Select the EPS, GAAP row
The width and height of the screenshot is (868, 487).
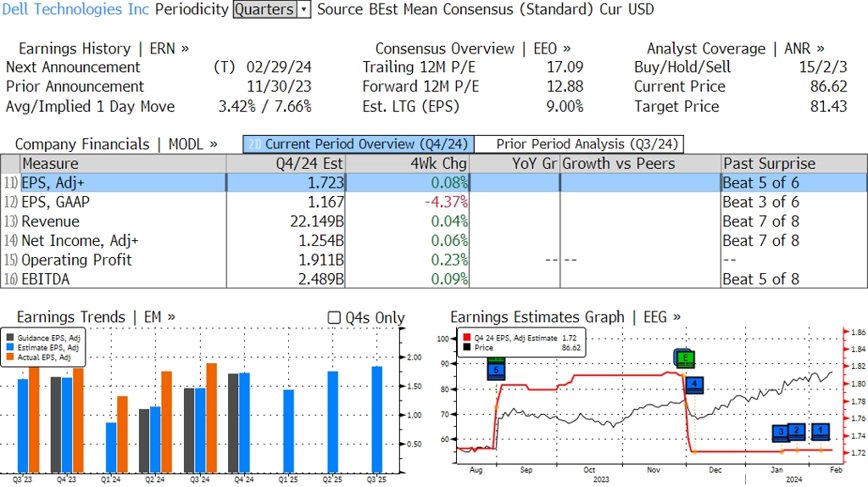433,202
